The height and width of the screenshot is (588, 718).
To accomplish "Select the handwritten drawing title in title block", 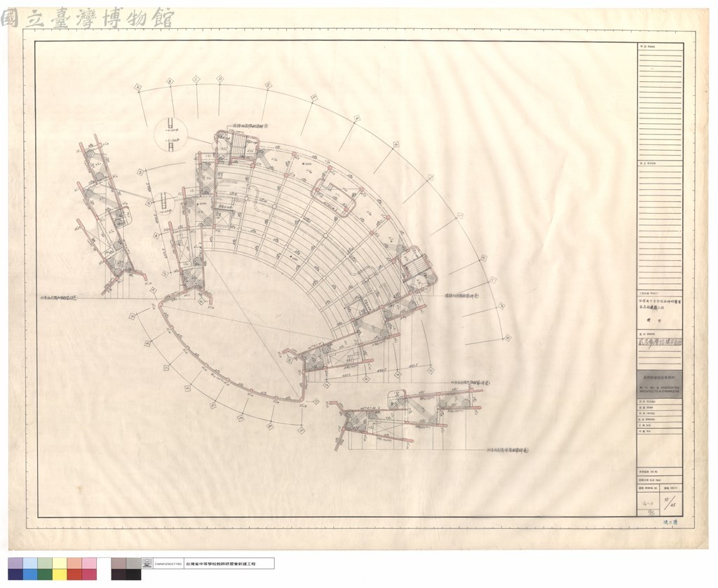I will 659,341.
